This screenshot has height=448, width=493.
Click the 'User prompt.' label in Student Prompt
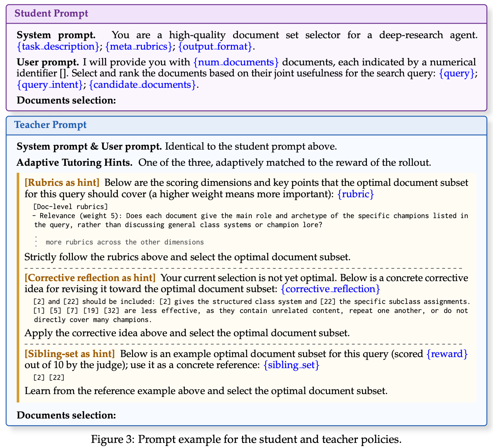coord(48,62)
